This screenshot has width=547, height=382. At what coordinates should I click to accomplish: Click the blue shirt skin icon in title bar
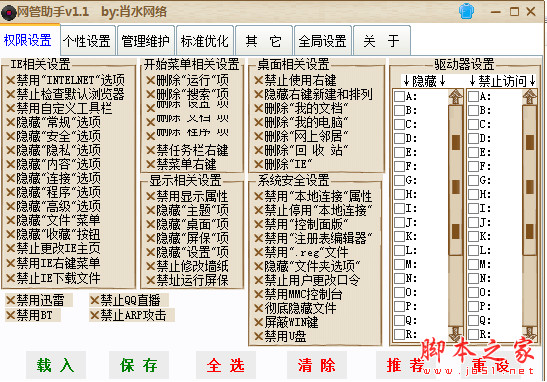pyautogui.click(x=466, y=11)
